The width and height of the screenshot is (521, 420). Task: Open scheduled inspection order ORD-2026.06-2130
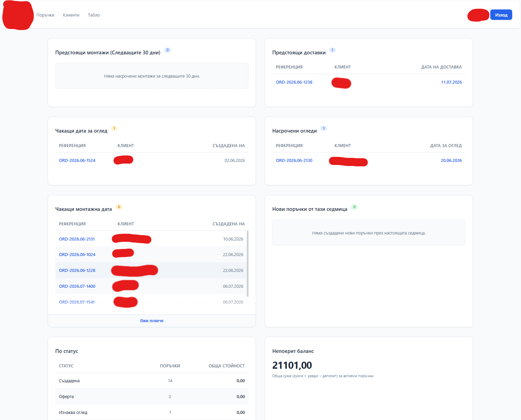coord(294,161)
